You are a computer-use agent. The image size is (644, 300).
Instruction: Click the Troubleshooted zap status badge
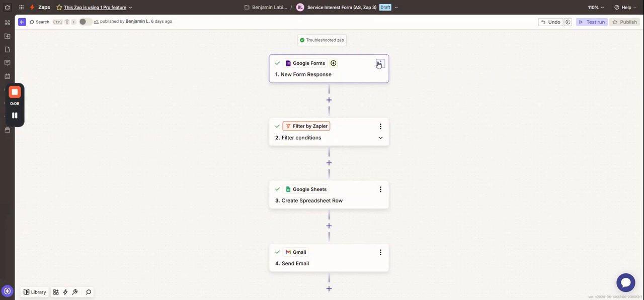click(321, 40)
